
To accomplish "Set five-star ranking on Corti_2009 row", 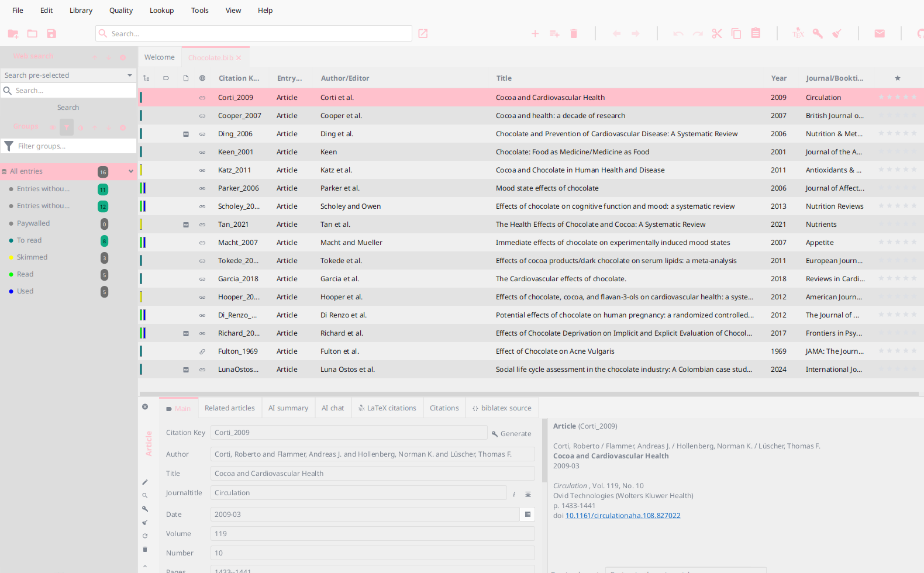I will pos(914,98).
